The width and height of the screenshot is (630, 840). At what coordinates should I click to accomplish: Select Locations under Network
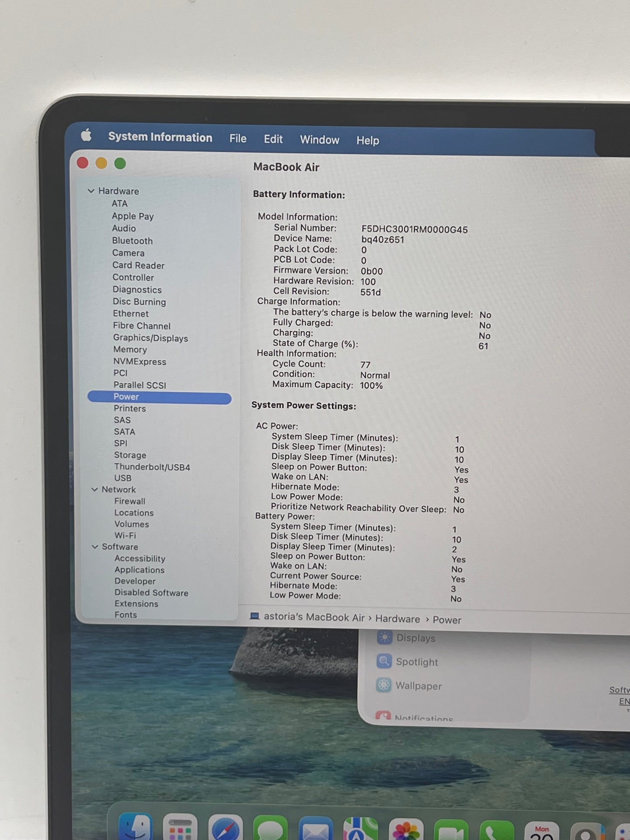(134, 513)
